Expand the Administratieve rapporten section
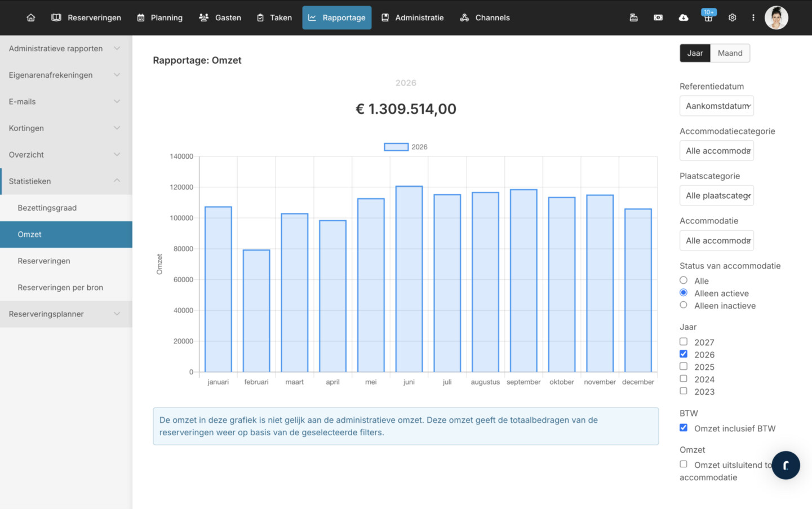 pyautogui.click(x=66, y=48)
